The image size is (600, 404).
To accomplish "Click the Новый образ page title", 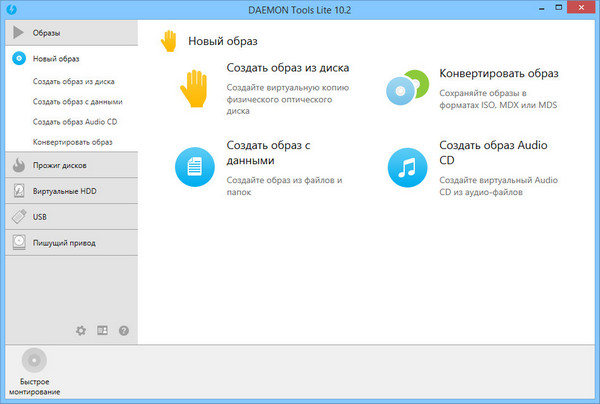I will point(223,41).
